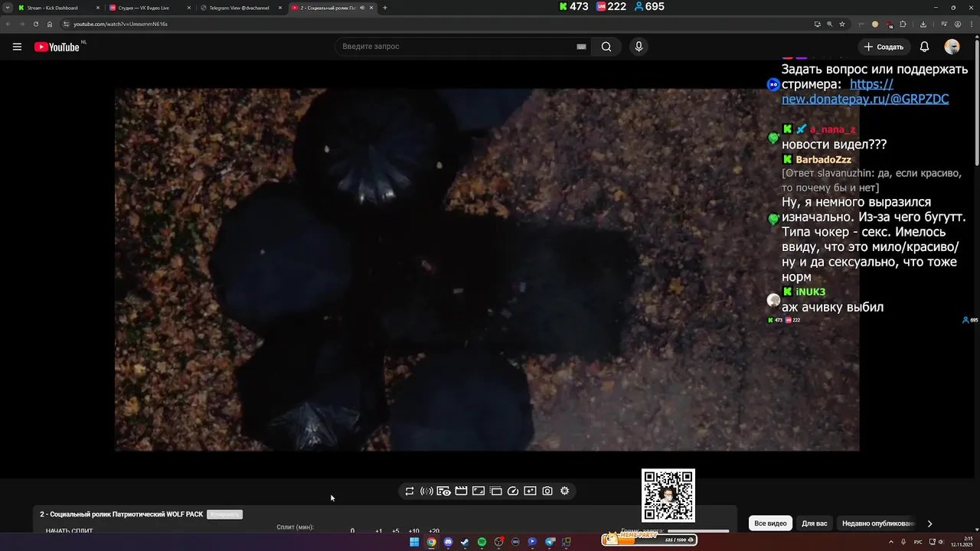Go back in browser history
The height and width of the screenshot is (551, 980).
coord(8,24)
